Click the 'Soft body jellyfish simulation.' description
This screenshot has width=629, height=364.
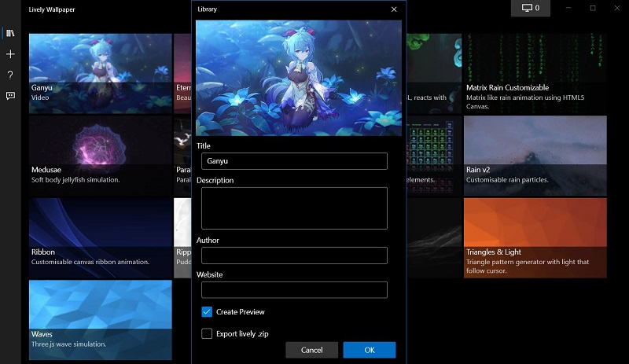click(75, 180)
